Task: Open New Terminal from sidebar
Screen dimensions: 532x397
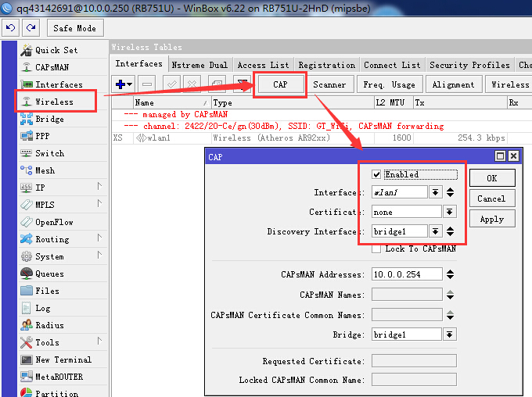Action: pos(63,359)
